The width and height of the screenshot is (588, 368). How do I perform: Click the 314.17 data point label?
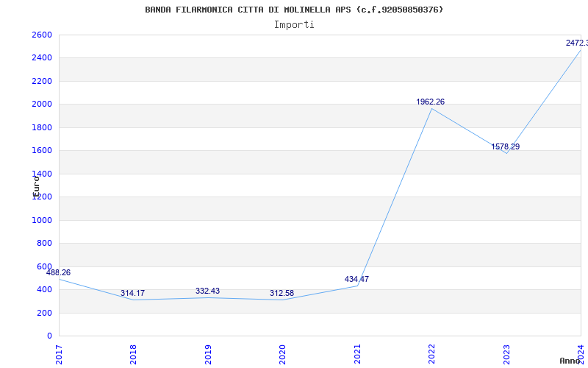pyautogui.click(x=133, y=293)
